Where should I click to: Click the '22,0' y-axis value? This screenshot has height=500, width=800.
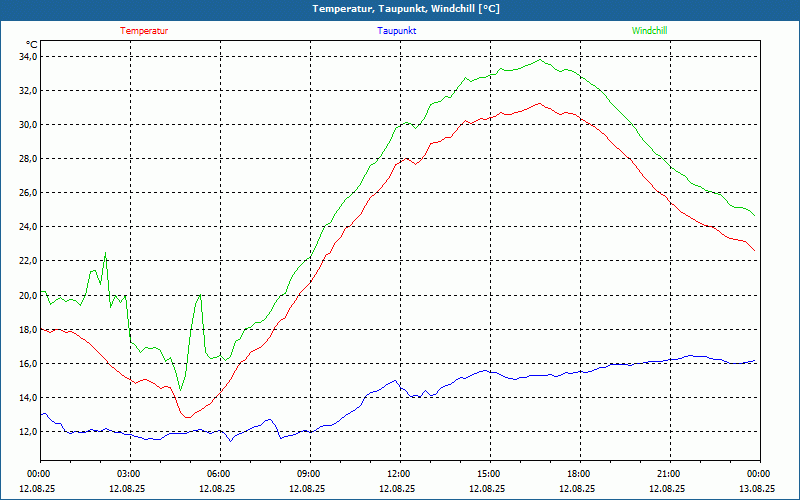pyautogui.click(x=29, y=261)
